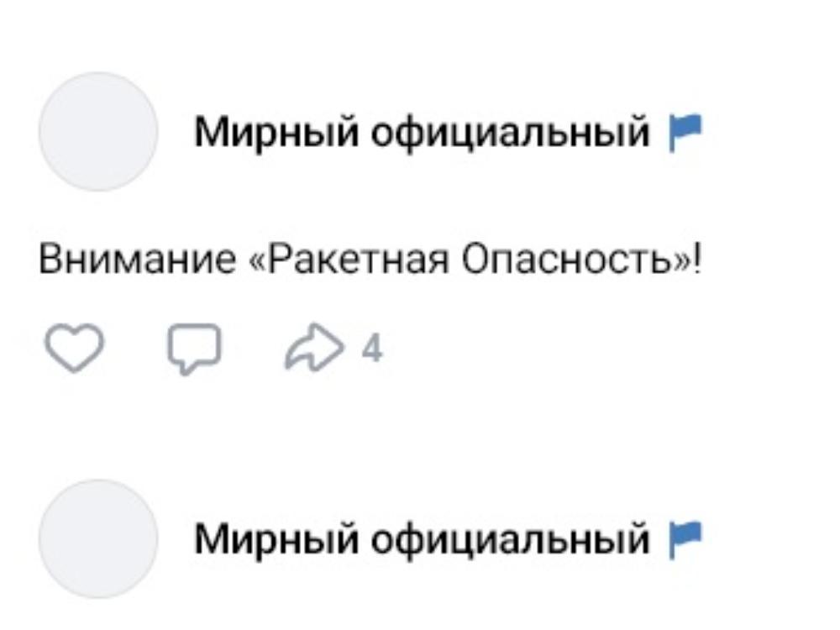Click the blue flag beside first Мирный официальный
Image resolution: width=840 pixels, height=630 pixels.
(x=685, y=132)
